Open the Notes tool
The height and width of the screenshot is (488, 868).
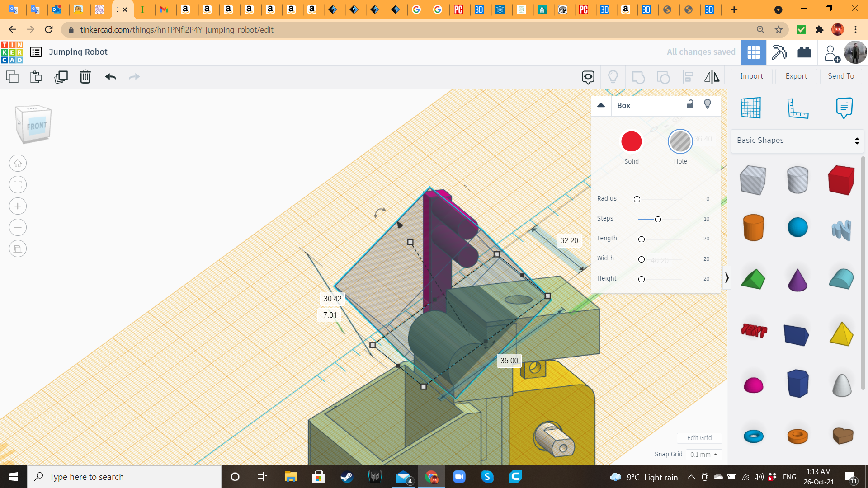(x=844, y=108)
